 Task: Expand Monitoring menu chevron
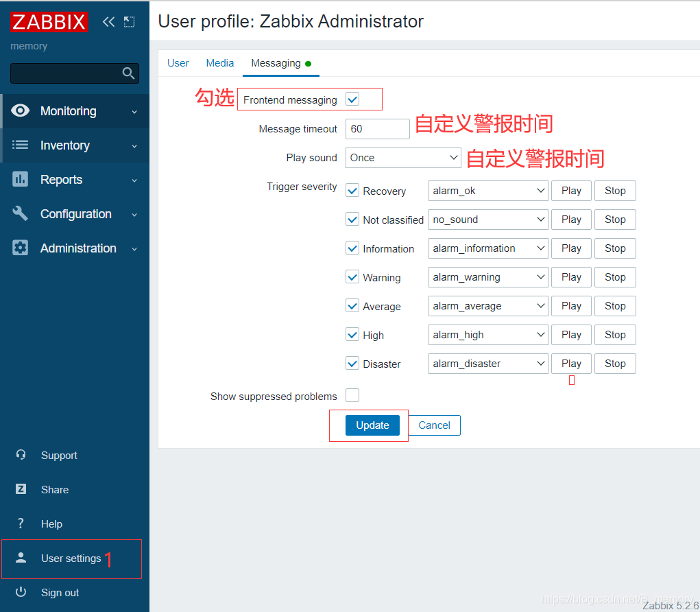[134, 112]
